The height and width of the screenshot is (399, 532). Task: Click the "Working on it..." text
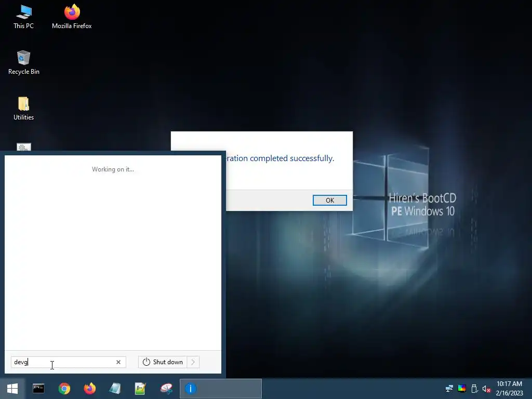[113, 169]
